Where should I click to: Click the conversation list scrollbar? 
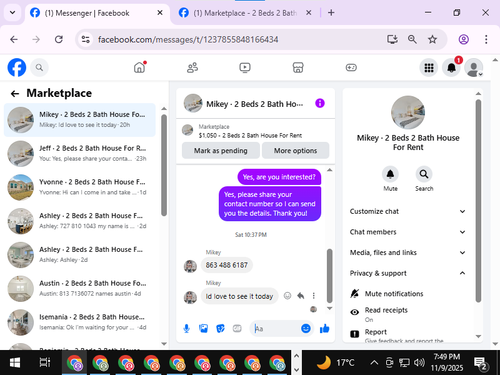pos(164,165)
